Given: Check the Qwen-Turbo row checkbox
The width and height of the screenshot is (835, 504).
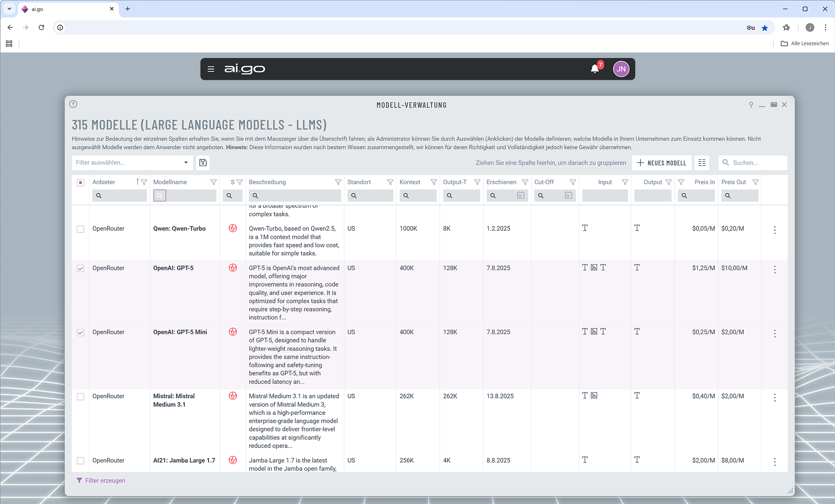Looking at the screenshot, I should point(80,229).
